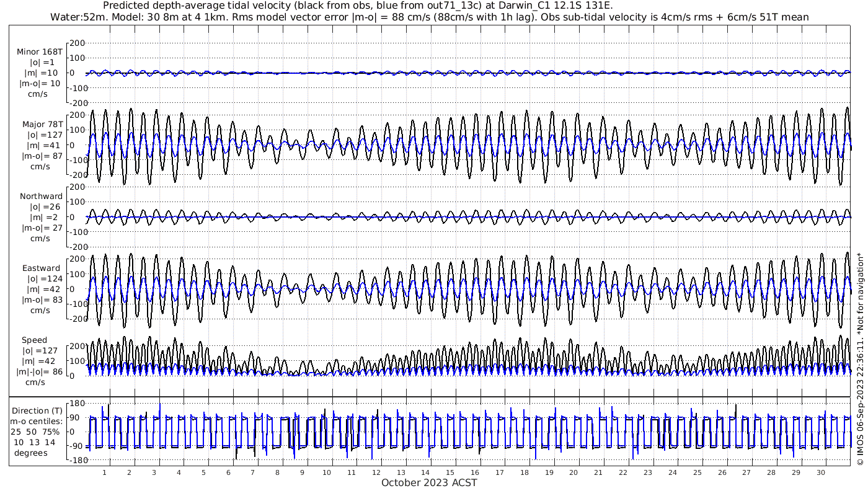Click the subtitle line starting 'Water:52m. Model:'

point(430,17)
